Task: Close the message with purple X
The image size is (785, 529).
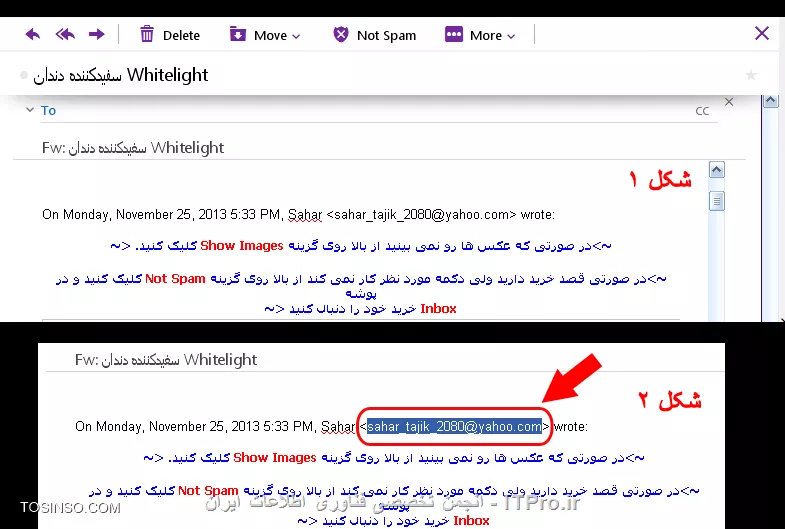Action: (x=762, y=34)
